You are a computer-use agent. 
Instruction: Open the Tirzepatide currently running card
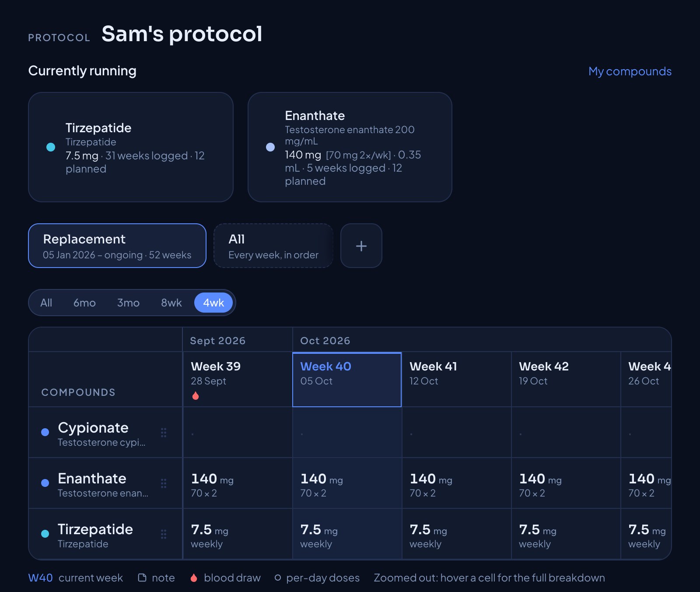coord(131,147)
